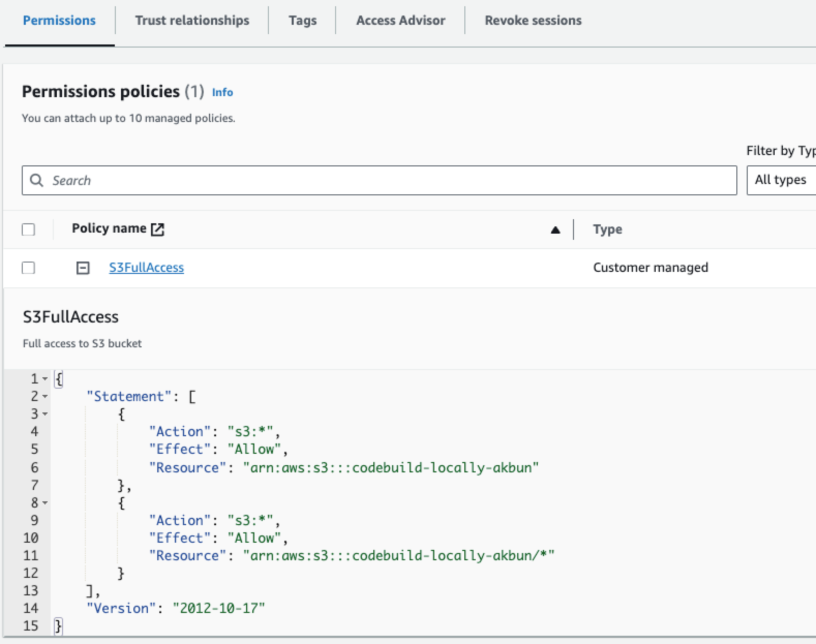Open the Revoke sessions tab
The image size is (816, 644).
click(533, 20)
